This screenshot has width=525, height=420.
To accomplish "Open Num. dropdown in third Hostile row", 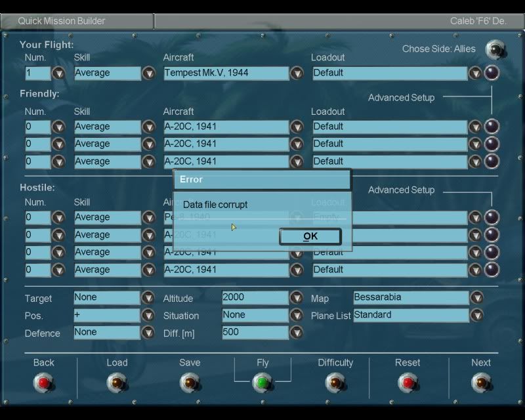I will (58, 252).
